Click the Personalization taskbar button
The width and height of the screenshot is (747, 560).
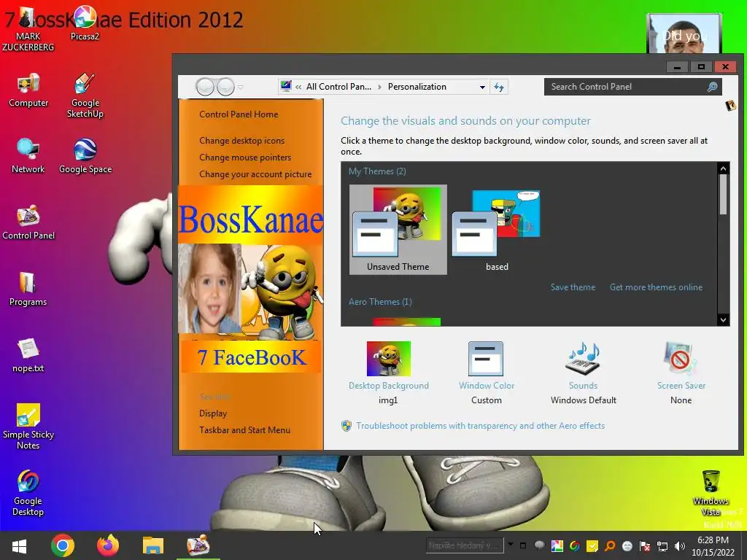click(x=198, y=545)
